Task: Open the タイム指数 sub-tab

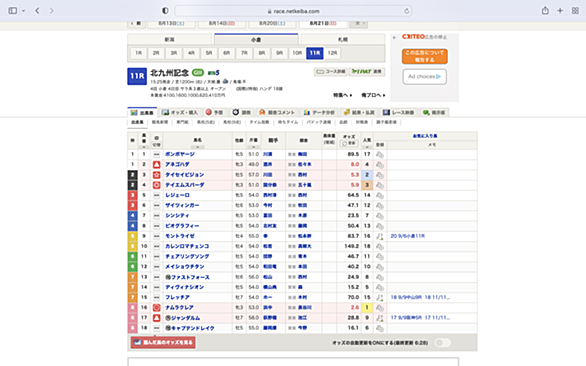Action: [x=259, y=122]
